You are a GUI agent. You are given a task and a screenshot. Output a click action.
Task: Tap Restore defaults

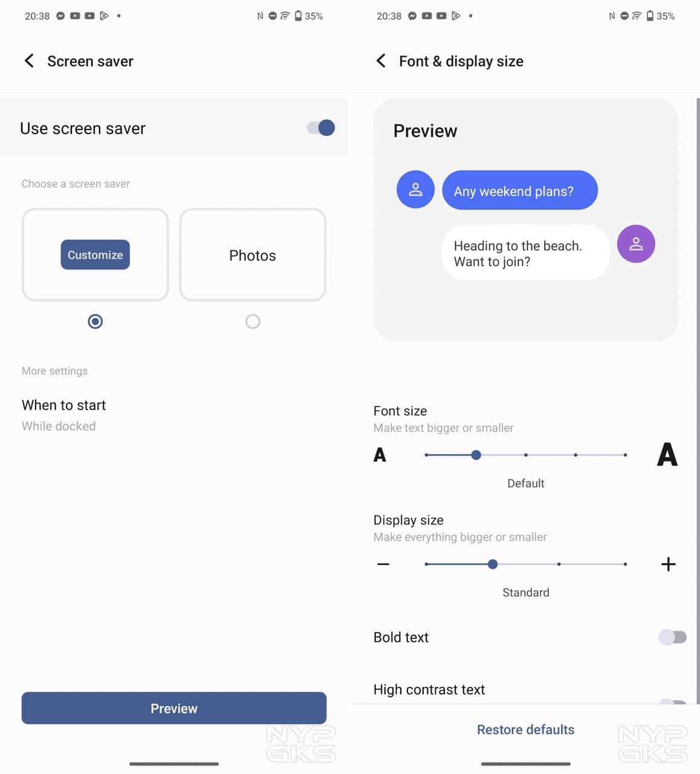pos(525,729)
